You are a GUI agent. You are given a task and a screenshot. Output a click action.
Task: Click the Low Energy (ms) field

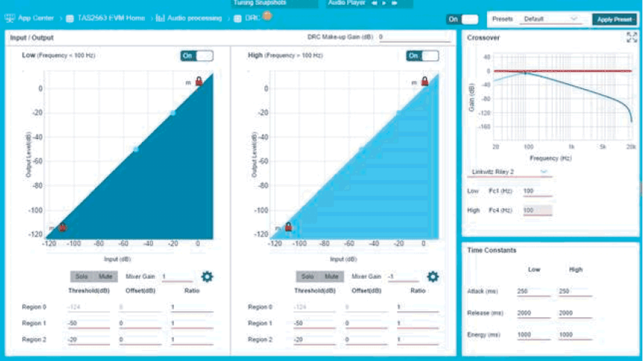[534, 335]
